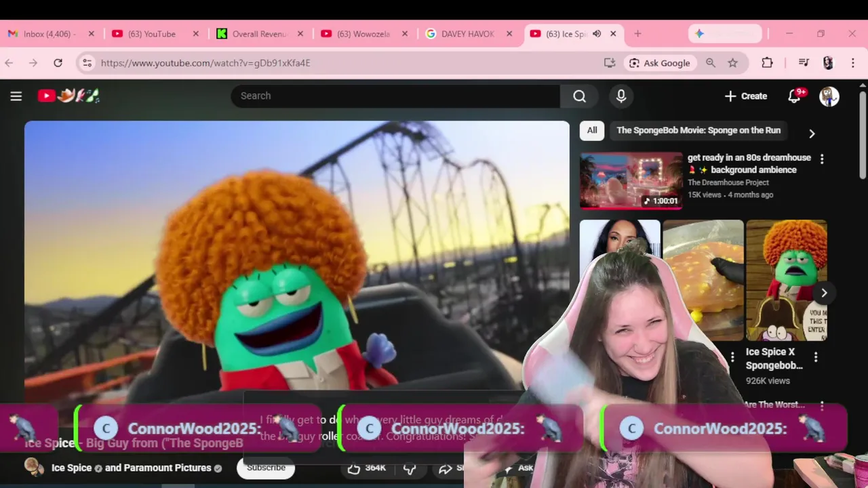The image size is (868, 488).
Task: Dislike the video
Action: click(x=410, y=468)
